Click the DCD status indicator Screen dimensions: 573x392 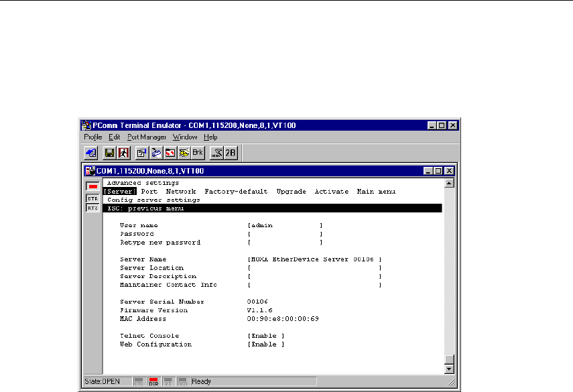coord(182,382)
